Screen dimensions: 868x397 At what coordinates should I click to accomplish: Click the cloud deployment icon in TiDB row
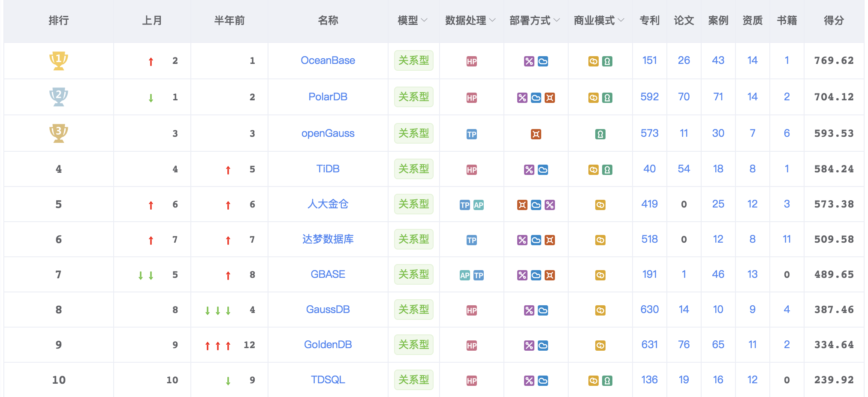click(543, 170)
